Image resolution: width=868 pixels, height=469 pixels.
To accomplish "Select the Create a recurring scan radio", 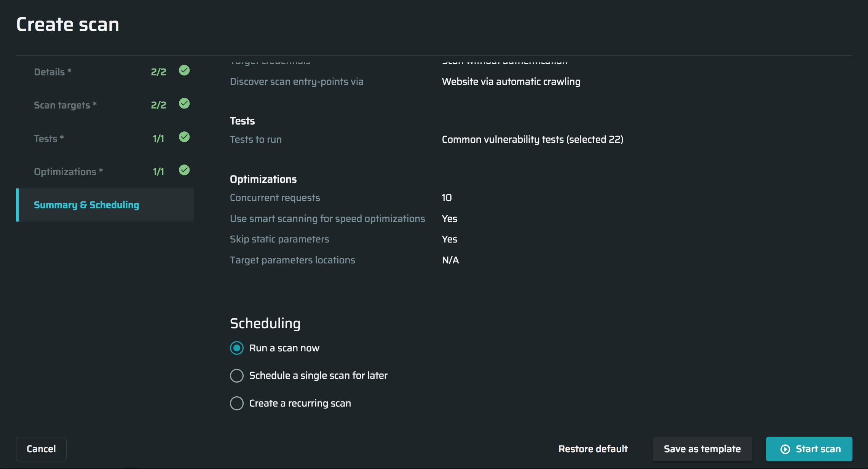I will [x=237, y=403].
